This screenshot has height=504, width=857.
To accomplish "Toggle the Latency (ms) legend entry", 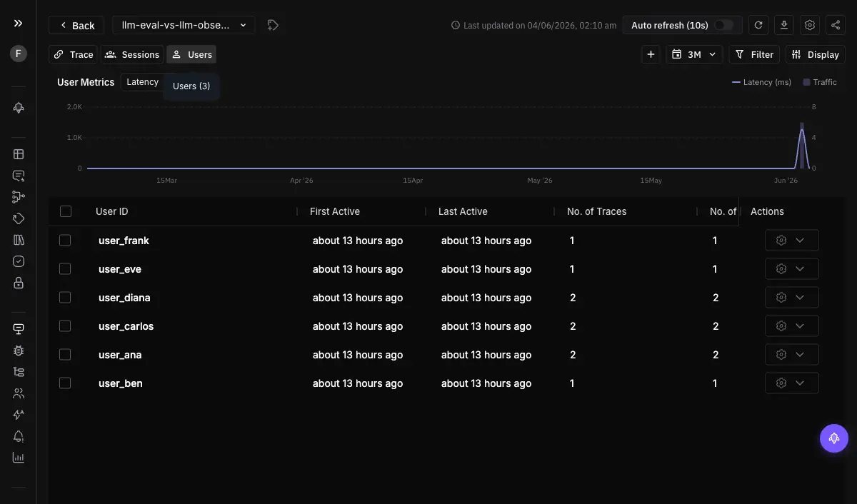I will [x=761, y=82].
